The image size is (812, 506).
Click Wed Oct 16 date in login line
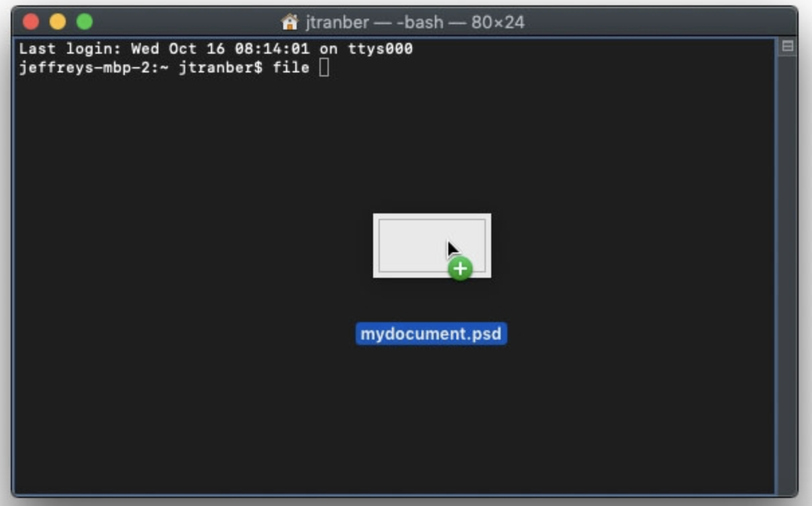coord(178,49)
